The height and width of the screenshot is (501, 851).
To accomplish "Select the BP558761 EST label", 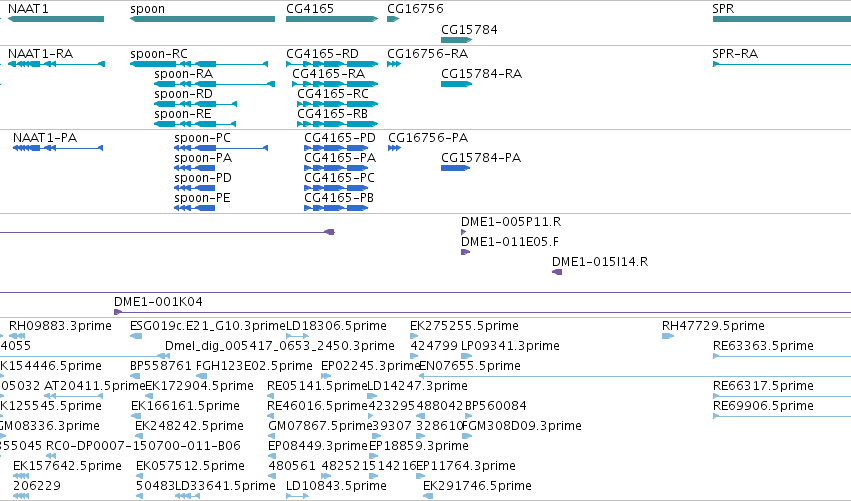I will click(x=161, y=366).
